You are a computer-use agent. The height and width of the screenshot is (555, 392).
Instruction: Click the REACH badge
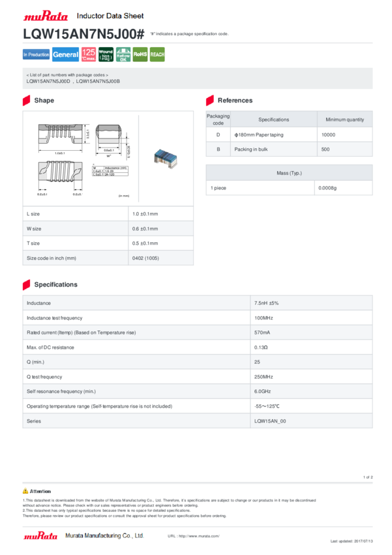click(157, 54)
